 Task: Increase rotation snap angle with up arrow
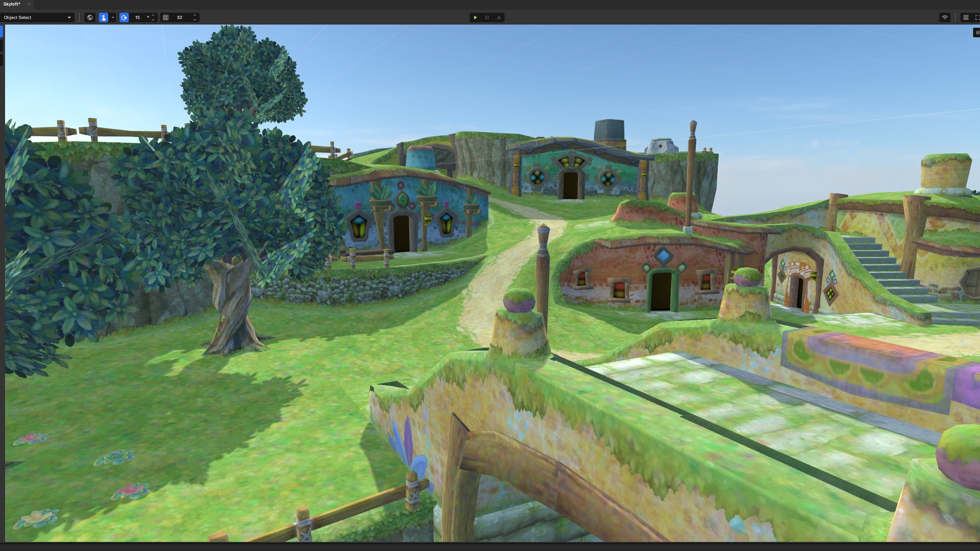[153, 15]
